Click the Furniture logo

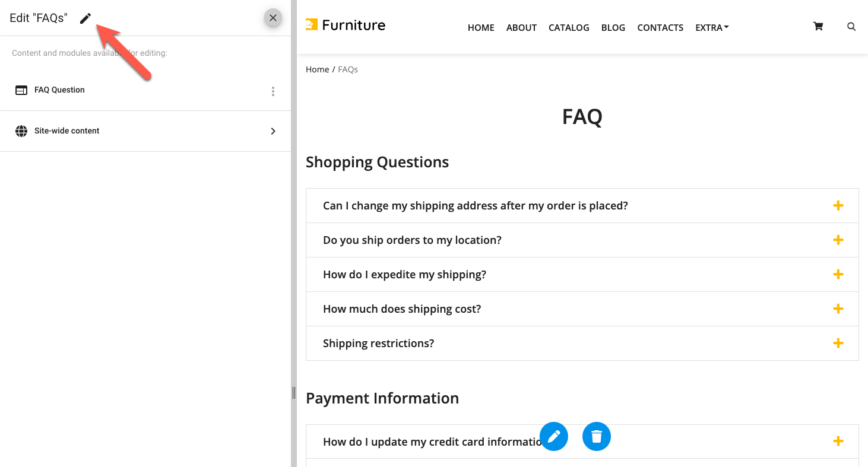point(346,25)
